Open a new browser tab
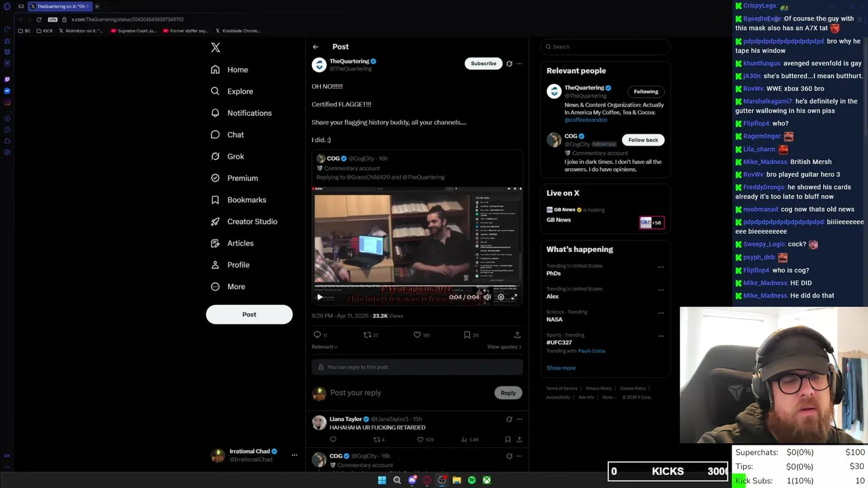Image resolution: width=868 pixels, height=488 pixels. 96,7
